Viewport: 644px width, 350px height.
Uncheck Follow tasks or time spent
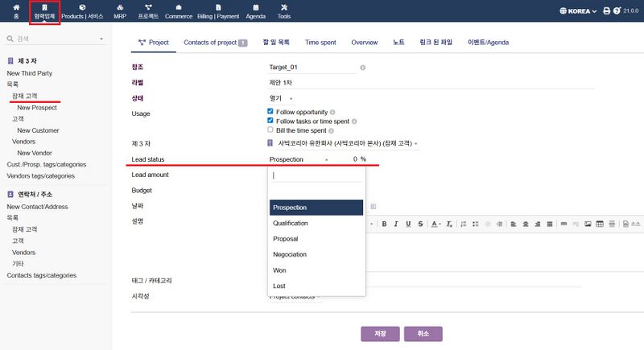point(270,121)
